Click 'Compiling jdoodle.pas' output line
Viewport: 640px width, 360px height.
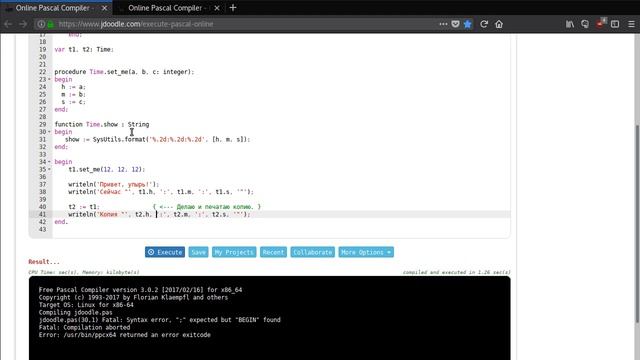(76, 313)
